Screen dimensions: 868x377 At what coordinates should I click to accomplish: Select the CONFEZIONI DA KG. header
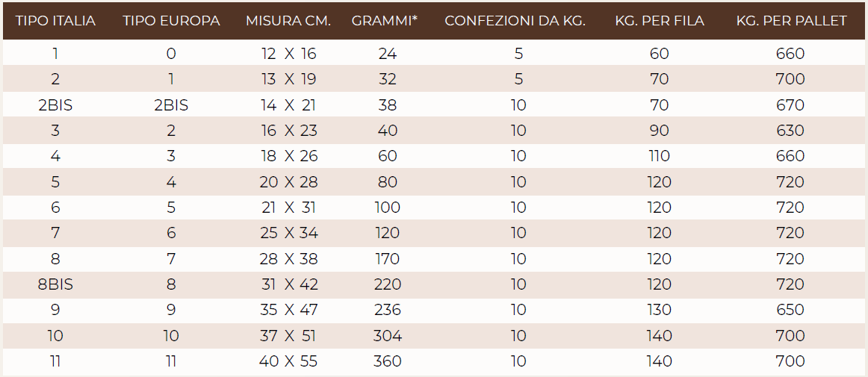coord(515,21)
